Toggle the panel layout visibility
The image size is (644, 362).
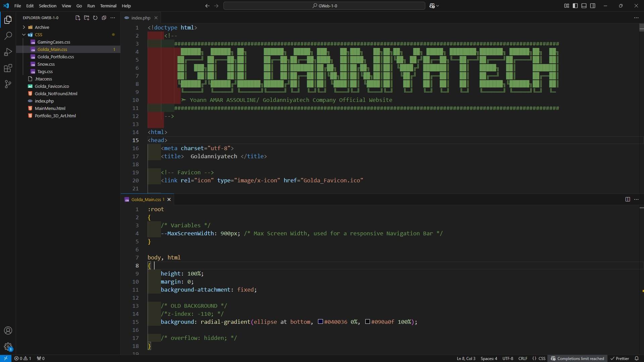click(x=584, y=6)
